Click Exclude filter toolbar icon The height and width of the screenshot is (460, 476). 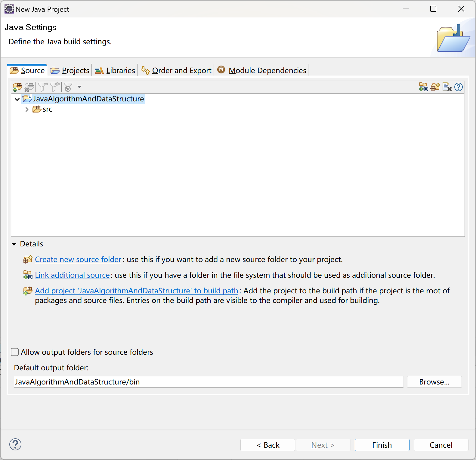(43, 87)
